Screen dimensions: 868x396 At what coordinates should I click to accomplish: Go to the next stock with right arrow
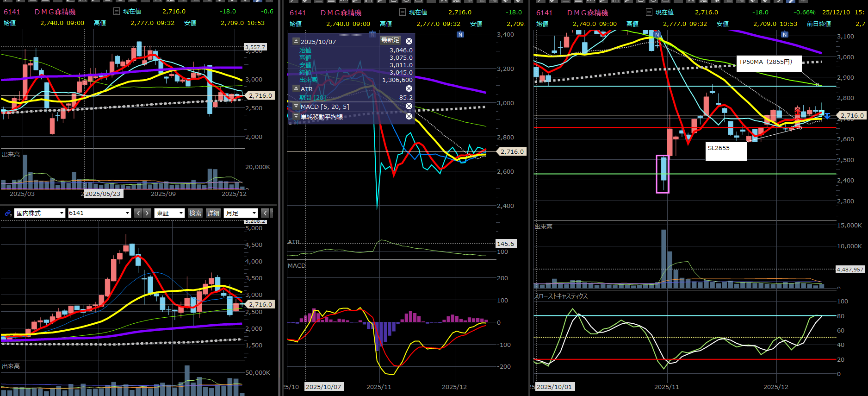pos(147,213)
